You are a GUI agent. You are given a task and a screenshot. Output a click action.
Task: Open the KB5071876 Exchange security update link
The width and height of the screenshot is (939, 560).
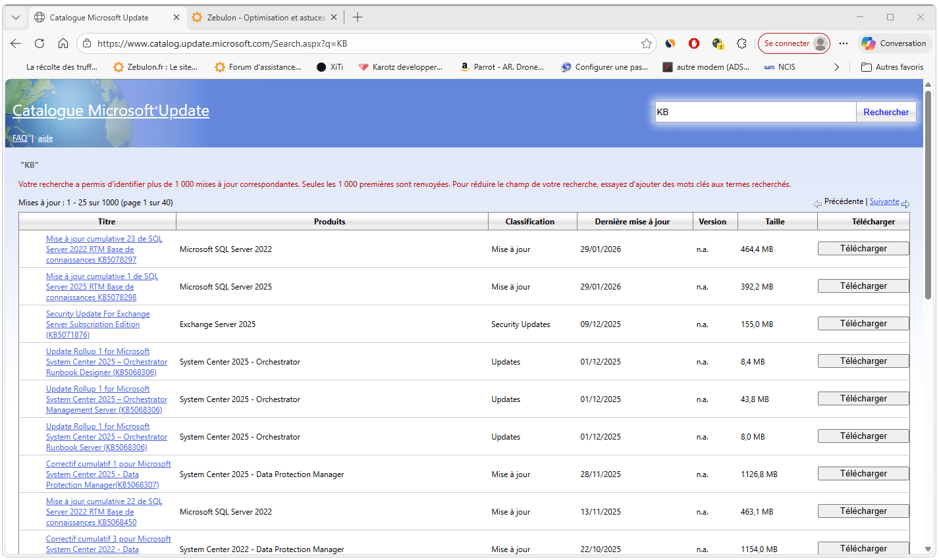click(x=97, y=324)
